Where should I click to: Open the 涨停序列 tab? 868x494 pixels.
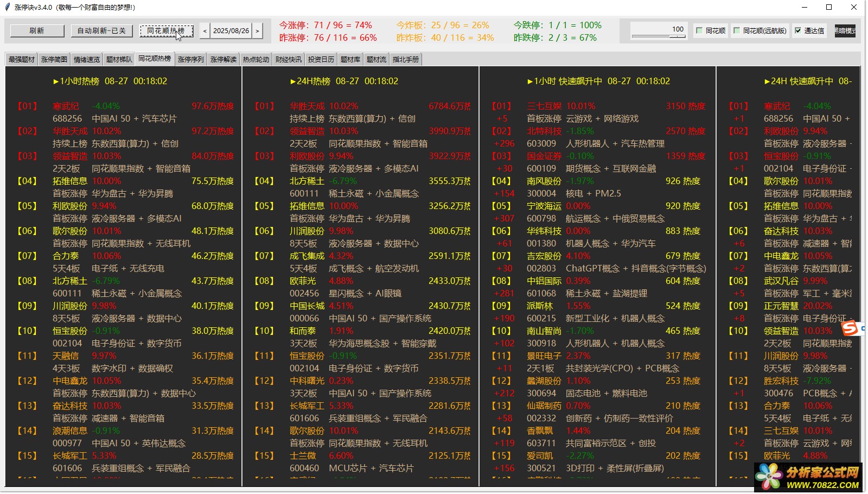tap(191, 60)
